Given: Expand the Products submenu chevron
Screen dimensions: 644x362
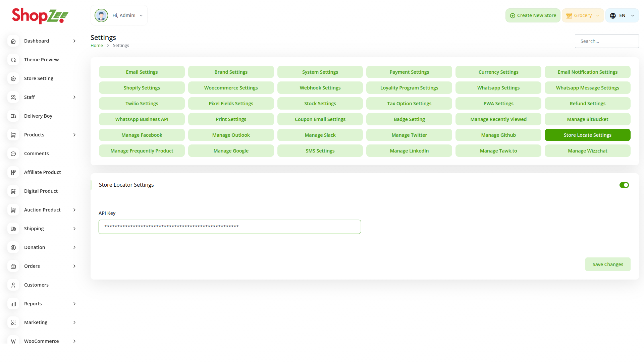Looking at the screenshot, I should [74, 135].
